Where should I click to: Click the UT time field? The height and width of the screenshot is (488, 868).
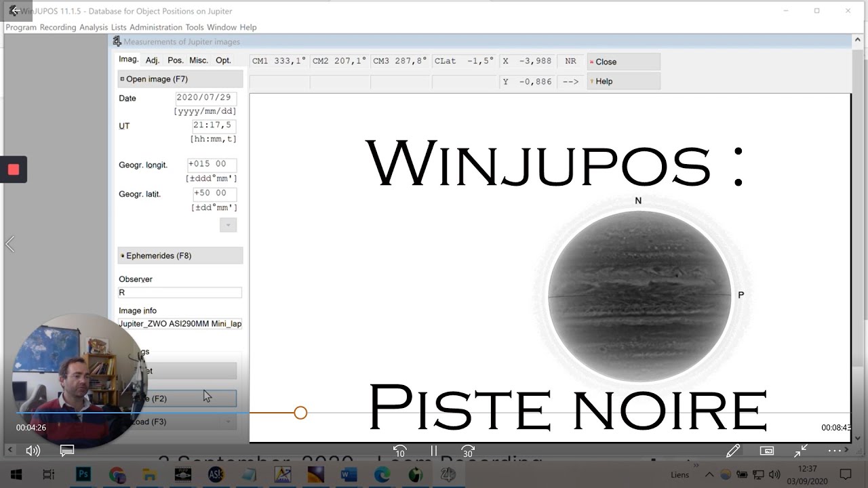[x=214, y=125]
